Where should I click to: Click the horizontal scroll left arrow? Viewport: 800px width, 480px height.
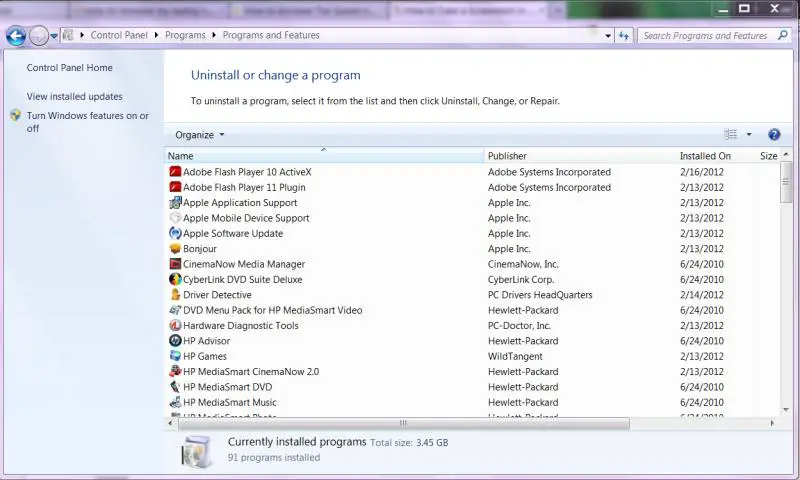pos(170,423)
